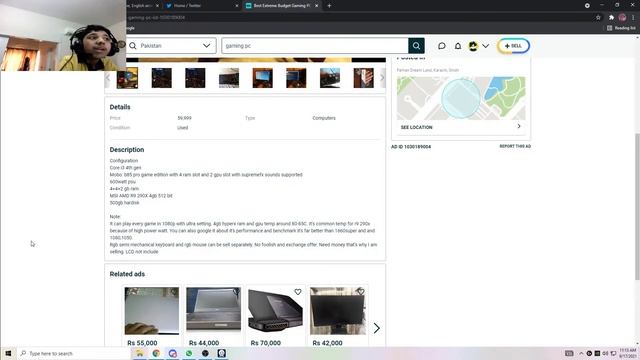The width and height of the screenshot is (640, 360).
Task: Open File Explorer from taskbar
Action: pyautogui.click(x=140, y=353)
